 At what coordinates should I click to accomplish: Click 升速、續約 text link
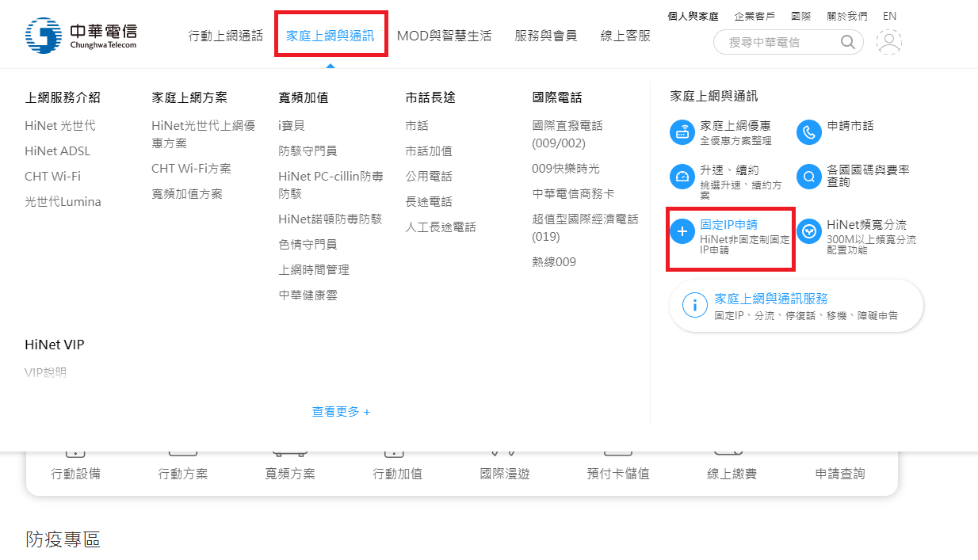click(x=730, y=170)
